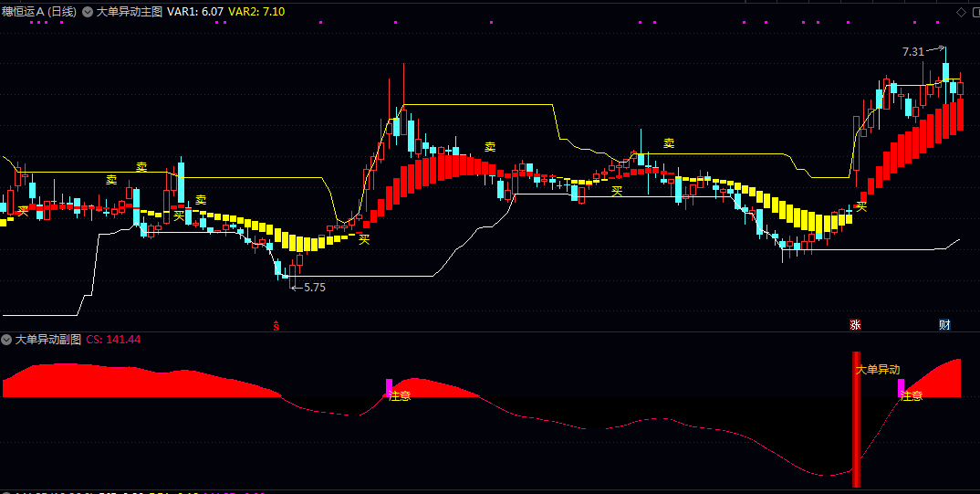
Task: Click the 大单异动副图 indicator name
Action: point(48,340)
